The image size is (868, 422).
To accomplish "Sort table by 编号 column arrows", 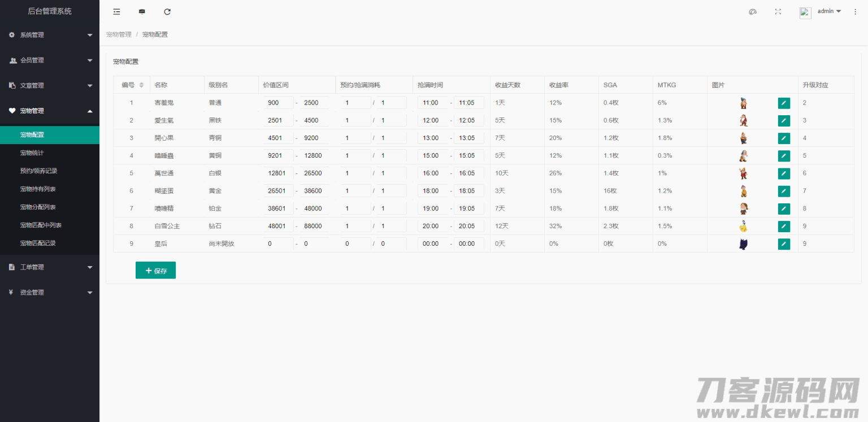I will tap(141, 85).
